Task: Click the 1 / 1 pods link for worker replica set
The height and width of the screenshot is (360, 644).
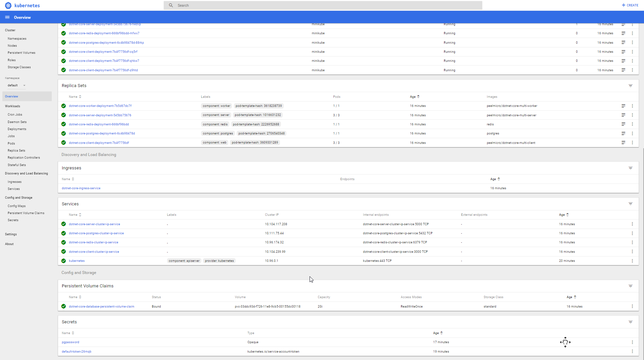Action: [x=336, y=106]
